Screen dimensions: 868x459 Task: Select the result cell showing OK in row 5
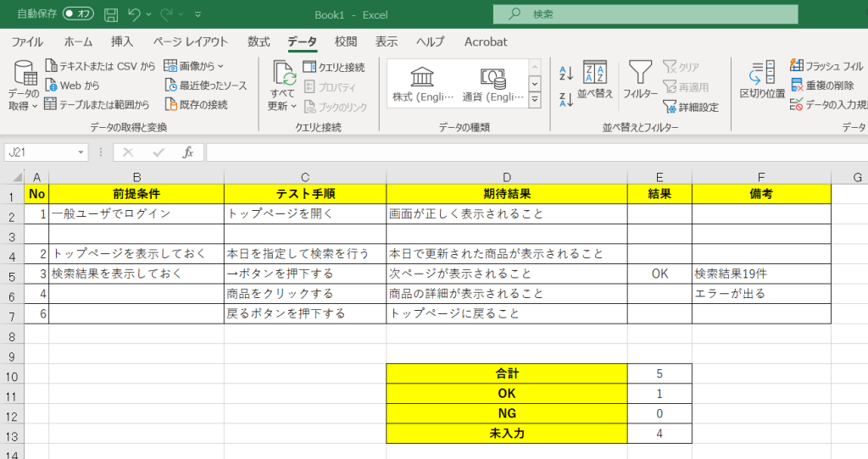[x=659, y=274]
